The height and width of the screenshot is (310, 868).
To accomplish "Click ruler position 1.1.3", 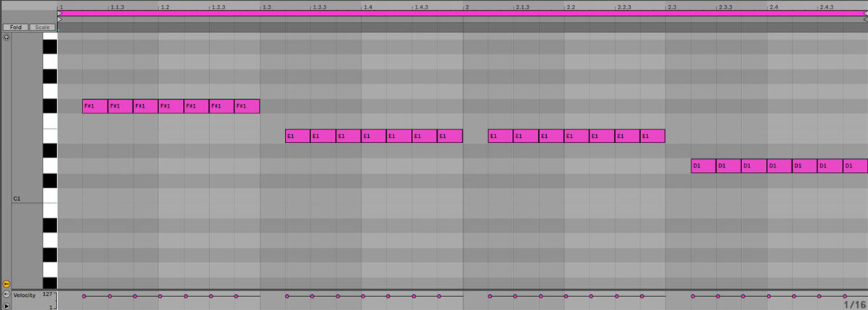I will pos(116,7).
